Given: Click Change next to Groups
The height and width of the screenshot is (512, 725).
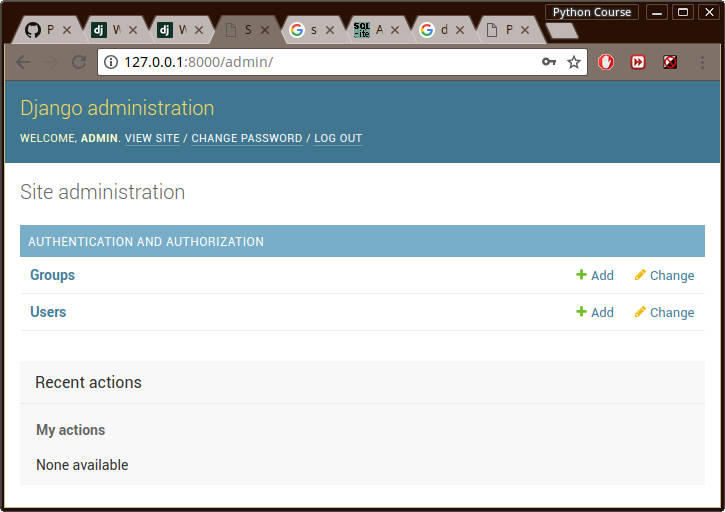Looking at the screenshot, I should click(x=664, y=275).
